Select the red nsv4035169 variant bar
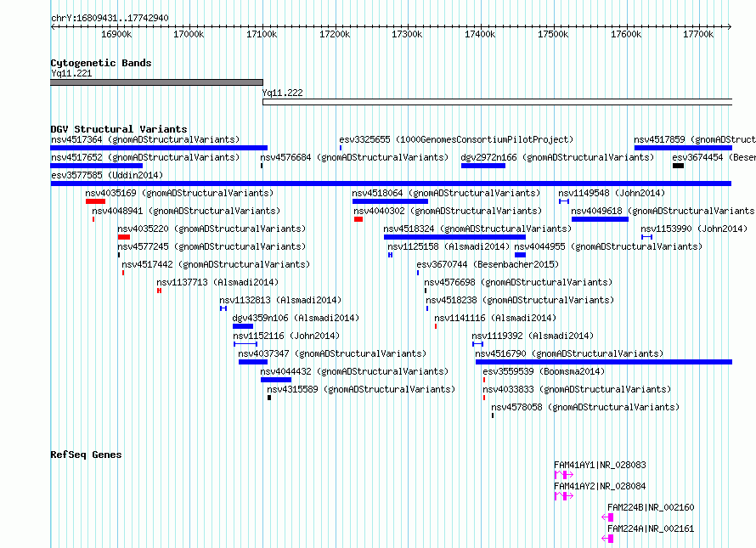This screenshot has width=756, height=548. click(95, 201)
